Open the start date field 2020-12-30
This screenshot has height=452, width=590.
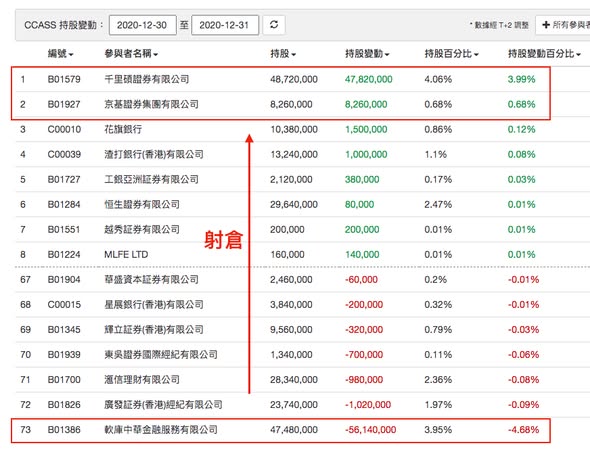click(143, 25)
